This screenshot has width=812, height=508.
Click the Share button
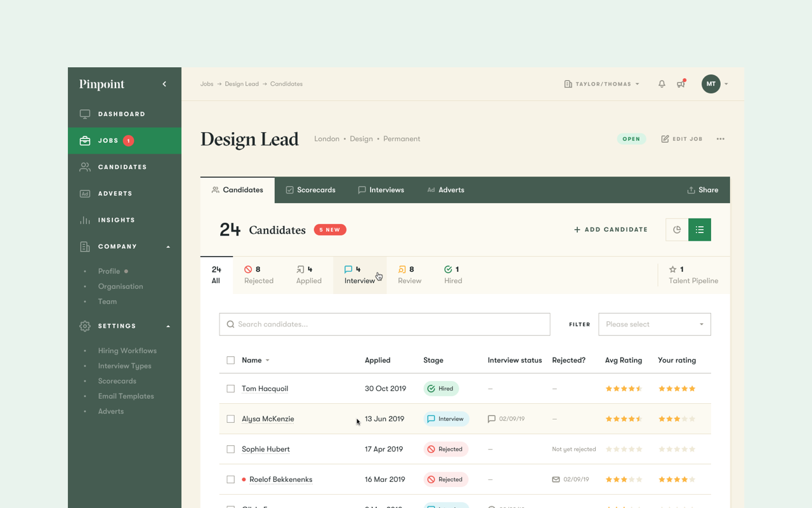point(703,190)
